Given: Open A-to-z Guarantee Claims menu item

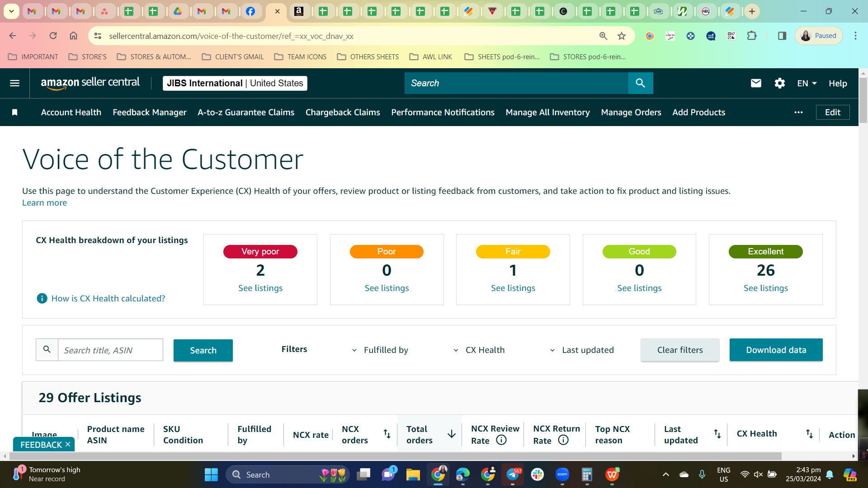Looking at the screenshot, I should (x=246, y=113).
